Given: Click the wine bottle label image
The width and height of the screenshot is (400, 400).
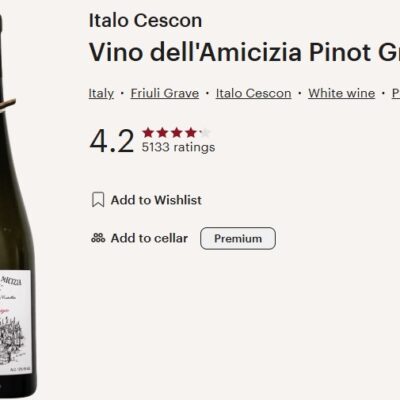Looking at the screenshot, I should [x=16, y=322].
